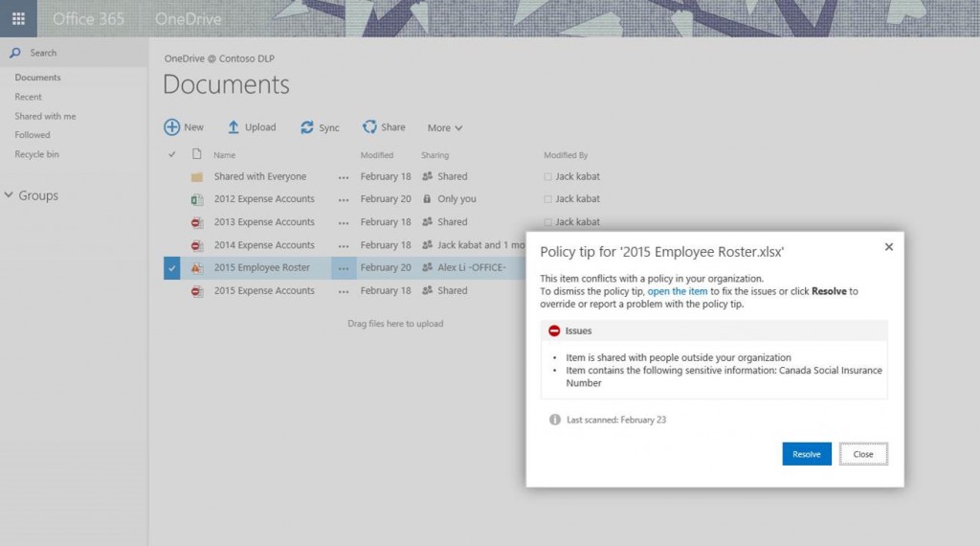Screen dimensions: 980x546
Task: Follow the 'open the item' link
Action: [x=678, y=291]
